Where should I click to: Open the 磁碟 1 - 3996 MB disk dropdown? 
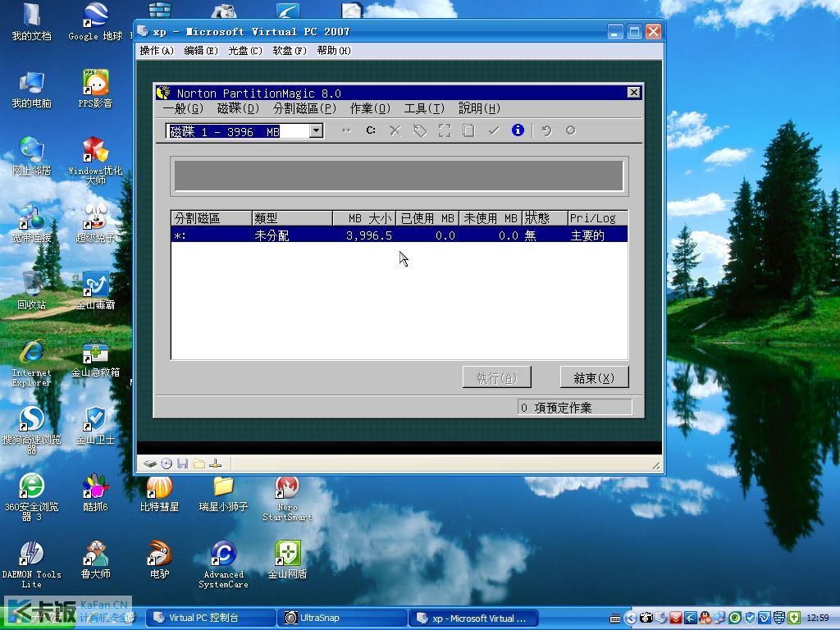point(316,130)
